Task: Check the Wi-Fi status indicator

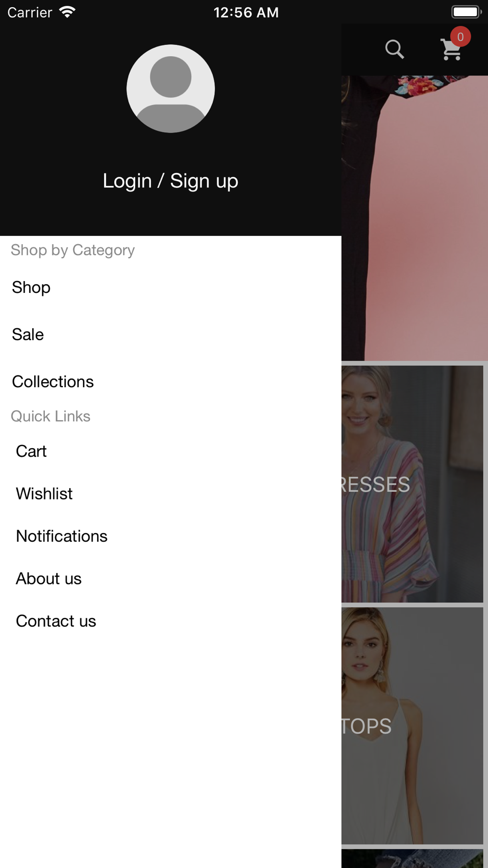Action: (67, 12)
